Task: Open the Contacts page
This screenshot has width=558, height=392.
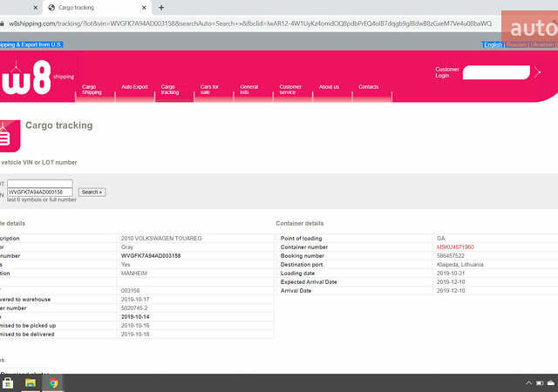Action: [x=369, y=87]
